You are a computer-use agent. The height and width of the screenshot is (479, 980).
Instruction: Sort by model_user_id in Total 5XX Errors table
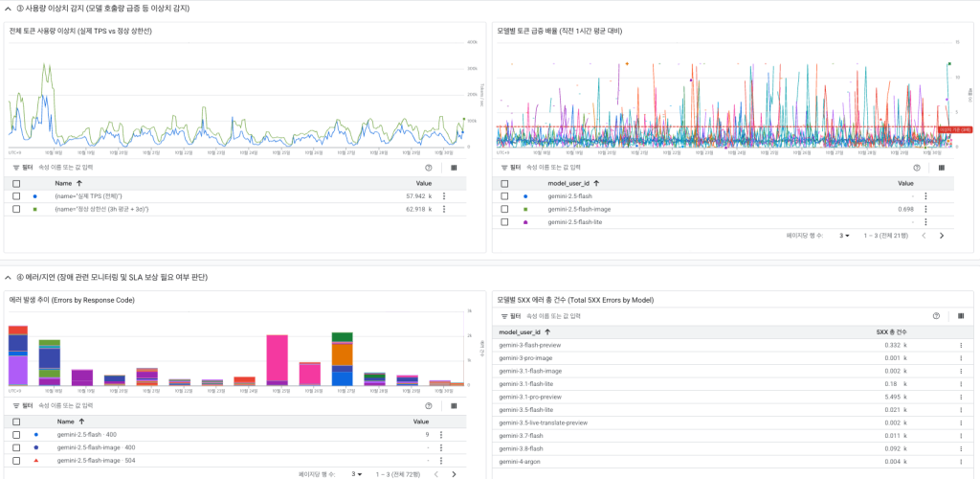(524, 331)
